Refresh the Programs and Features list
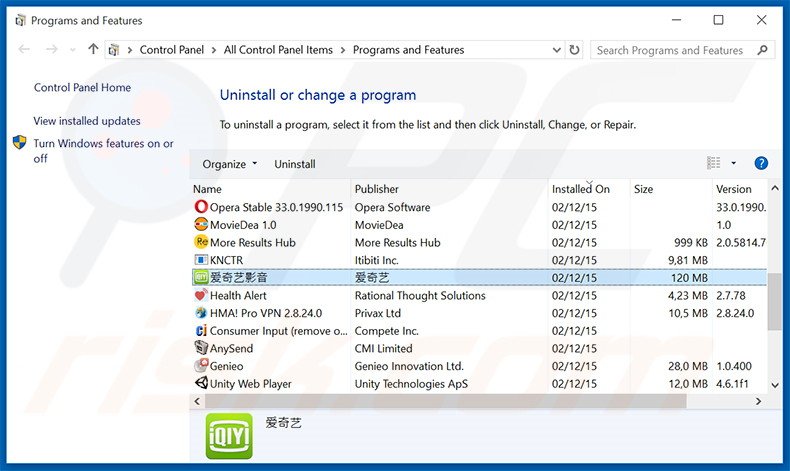 click(574, 50)
